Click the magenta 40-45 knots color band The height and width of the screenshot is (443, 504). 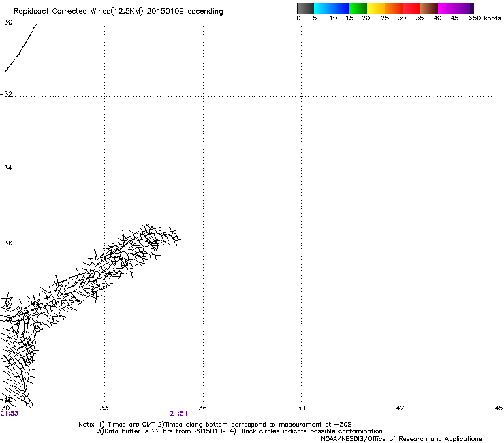447,8
